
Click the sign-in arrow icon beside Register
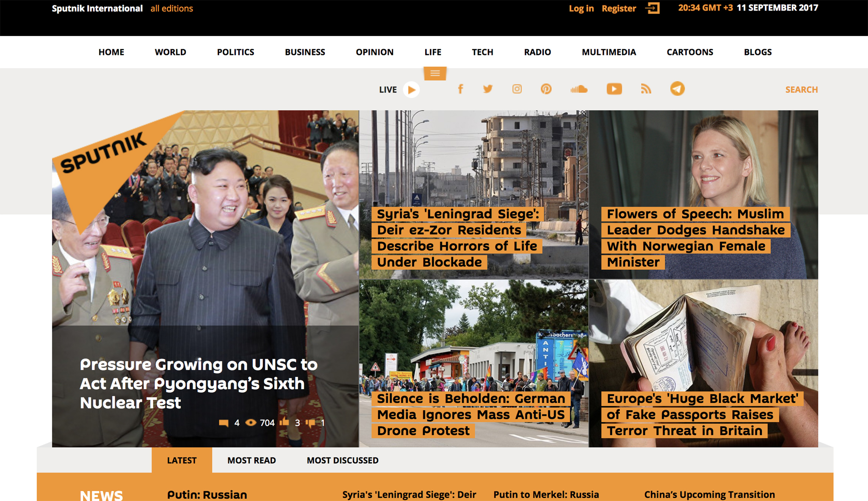point(652,8)
